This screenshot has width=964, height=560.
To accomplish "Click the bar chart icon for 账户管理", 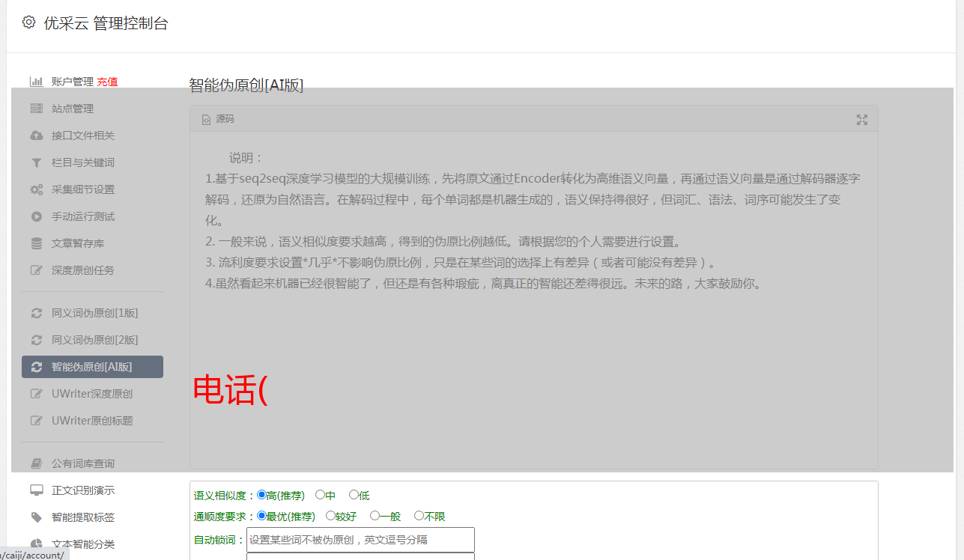I will pyautogui.click(x=36, y=82).
